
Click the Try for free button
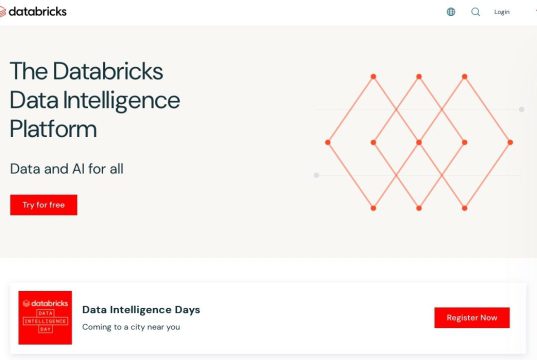[x=43, y=205]
